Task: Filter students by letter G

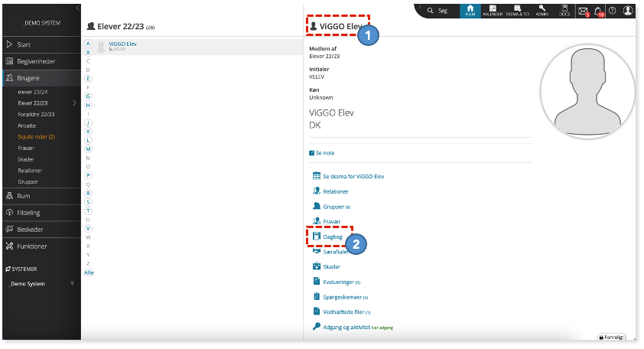Action: point(88,96)
